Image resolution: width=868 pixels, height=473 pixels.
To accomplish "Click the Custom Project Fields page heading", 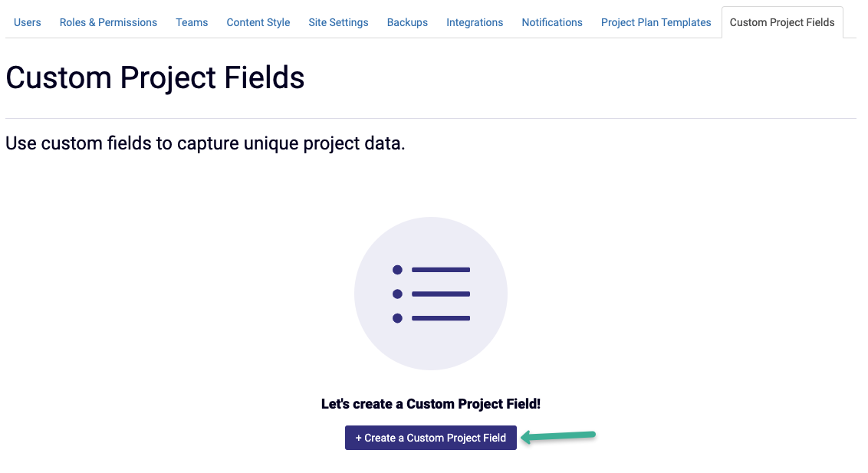I will click(x=155, y=77).
